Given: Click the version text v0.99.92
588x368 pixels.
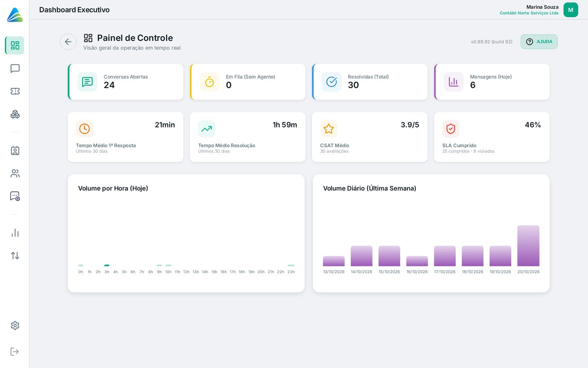Looking at the screenshot, I should coord(491,42).
